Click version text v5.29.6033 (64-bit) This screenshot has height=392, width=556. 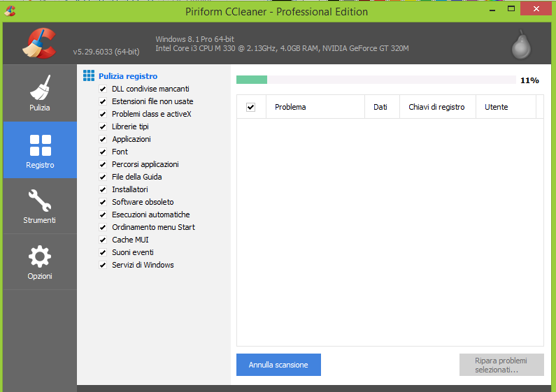tap(106, 52)
